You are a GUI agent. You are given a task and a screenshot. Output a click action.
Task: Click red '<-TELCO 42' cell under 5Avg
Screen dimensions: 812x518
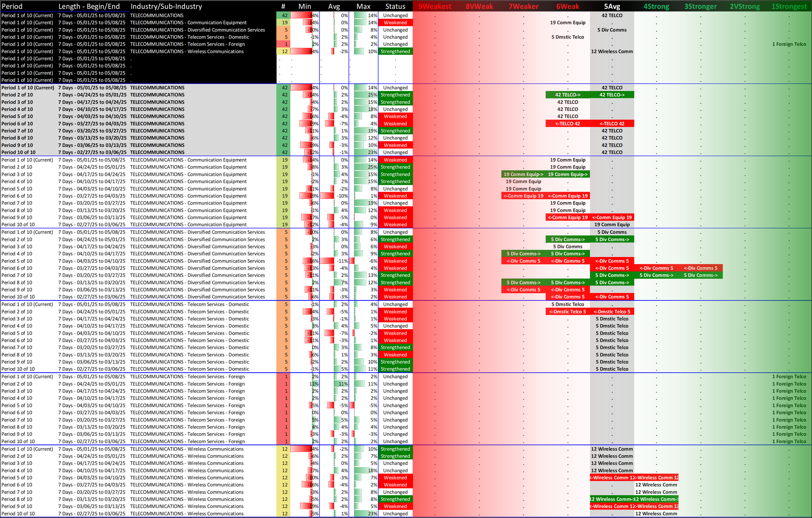(612, 124)
